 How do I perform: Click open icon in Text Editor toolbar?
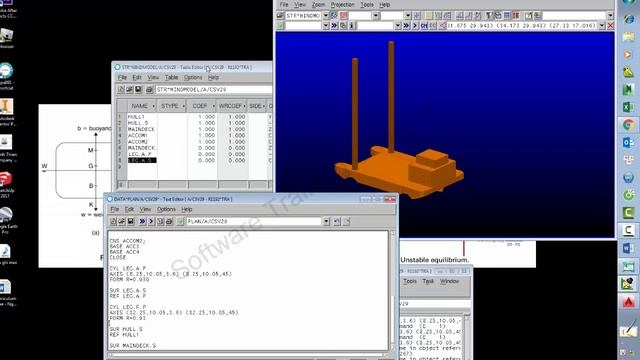point(122,221)
